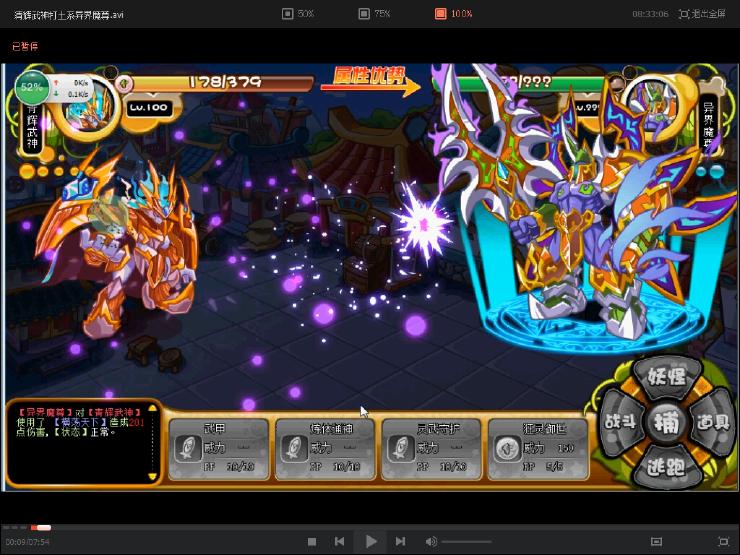Open the 道具 items menu
This screenshot has height=555, width=740.
[x=713, y=421]
